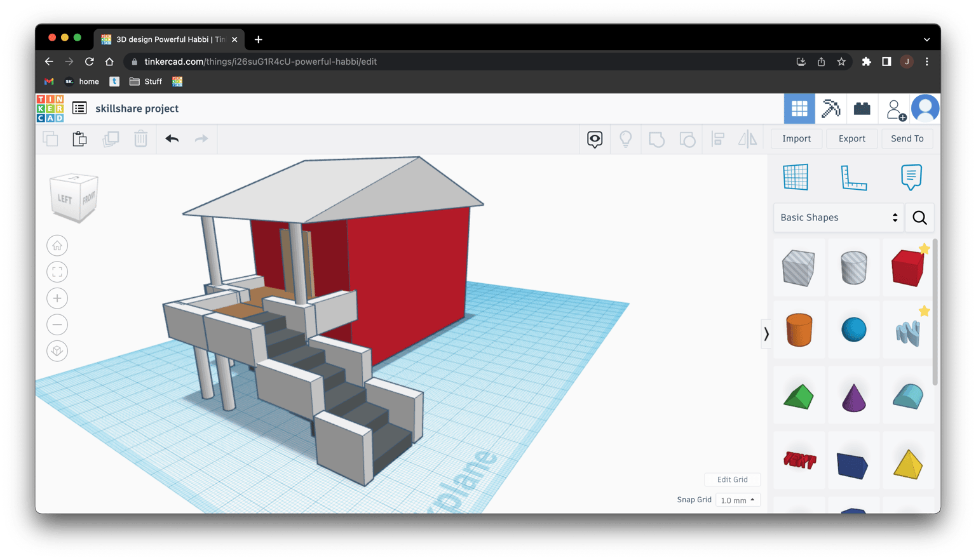
Task: Open the Blocks pickaxe mode
Action: (830, 109)
